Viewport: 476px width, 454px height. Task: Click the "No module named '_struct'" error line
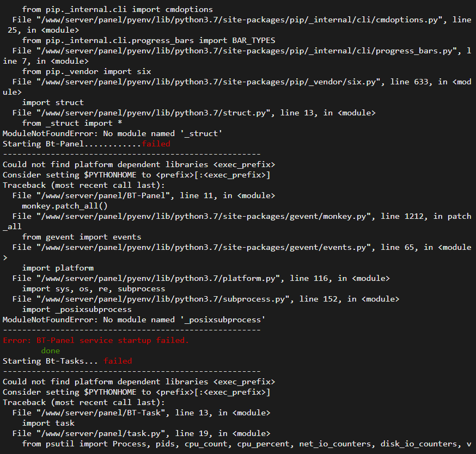tap(112, 133)
